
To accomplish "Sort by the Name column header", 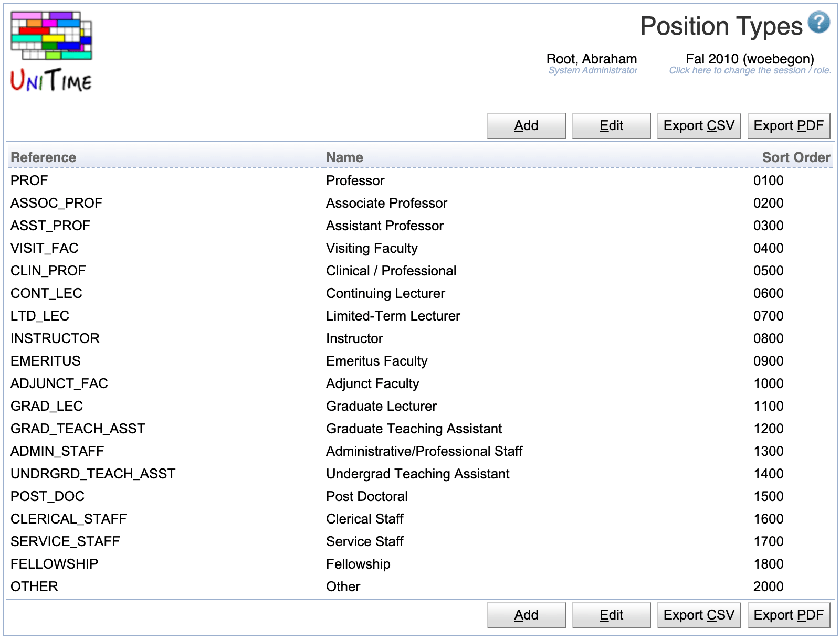I will pos(344,157).
